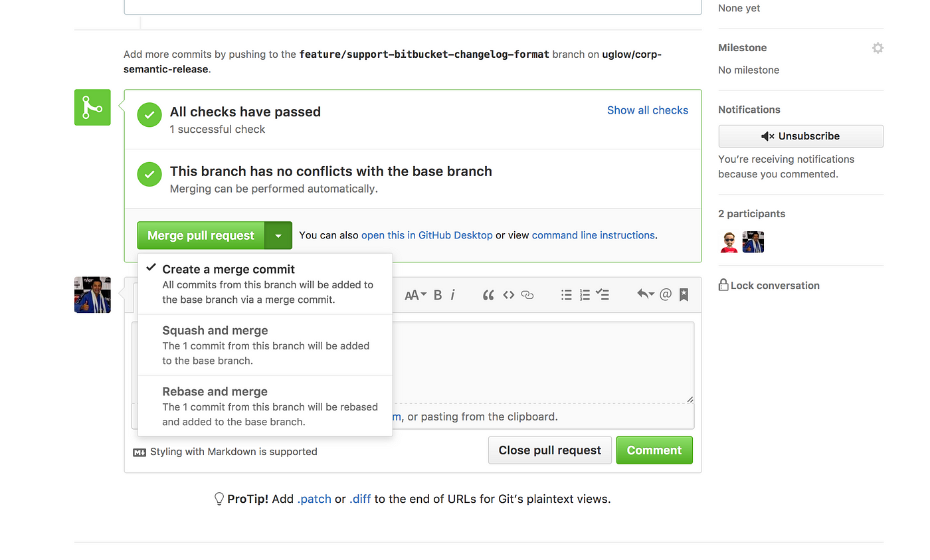This screenshot has height=560, width=930.
Task: Select Rebase and merge option
Action: pos(265,406)
